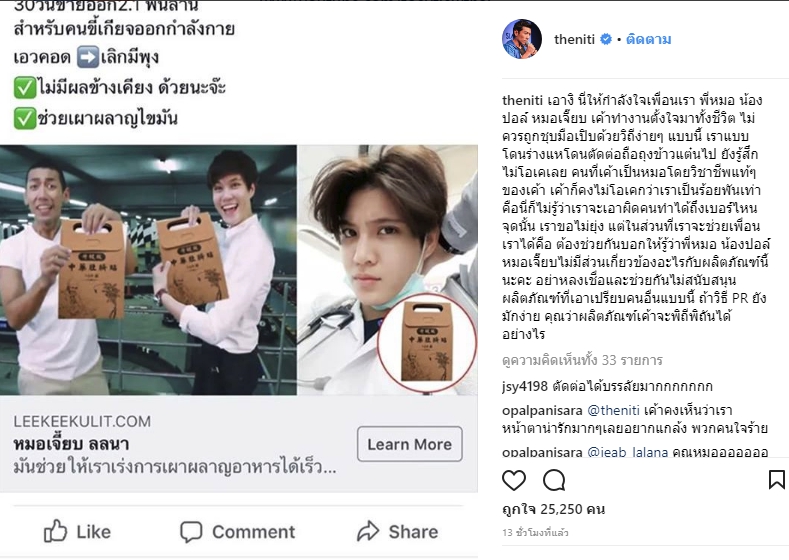This screenshot has height=560, width=789.
Task: Click the Facebook Comment bubble icon
Action: click(191, 532)
